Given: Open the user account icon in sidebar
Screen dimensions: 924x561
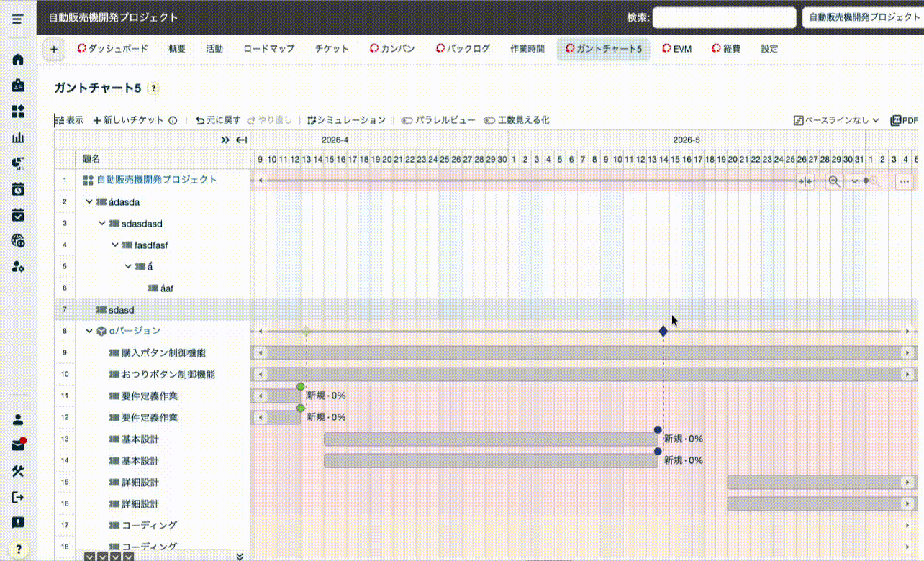Looking at the screenshot, I should click(x=18, y=419).
